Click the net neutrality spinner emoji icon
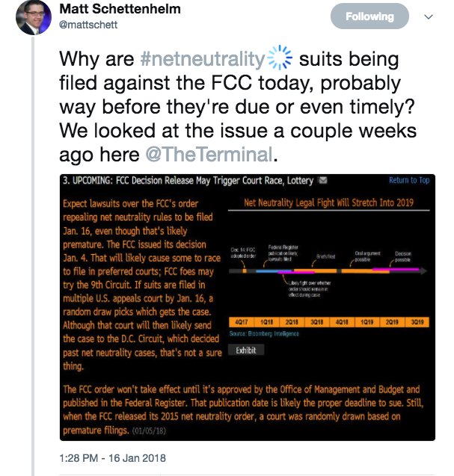Screen dimensions: 454x476 click(x=280, y=58)
